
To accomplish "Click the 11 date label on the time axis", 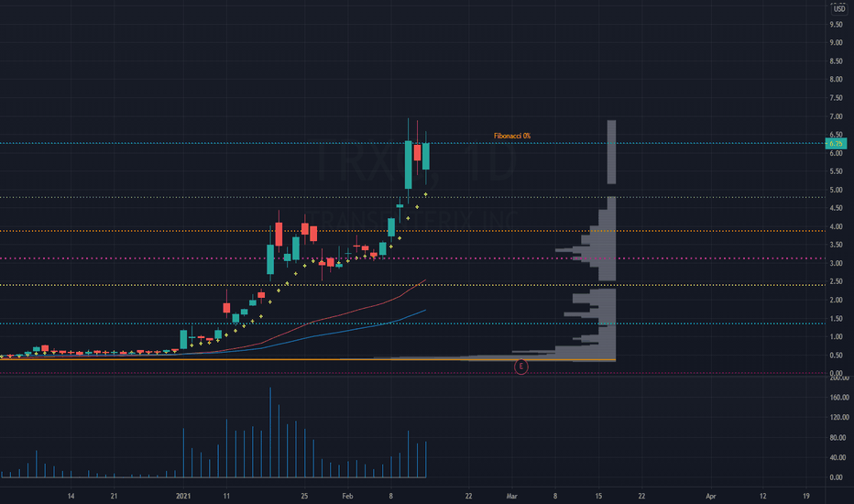I will coord(226,497).
